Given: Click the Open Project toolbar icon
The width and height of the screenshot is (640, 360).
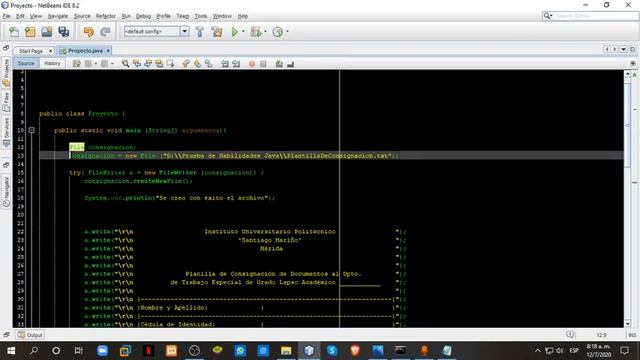Looking at the screenshot, I should pos(47,32).
